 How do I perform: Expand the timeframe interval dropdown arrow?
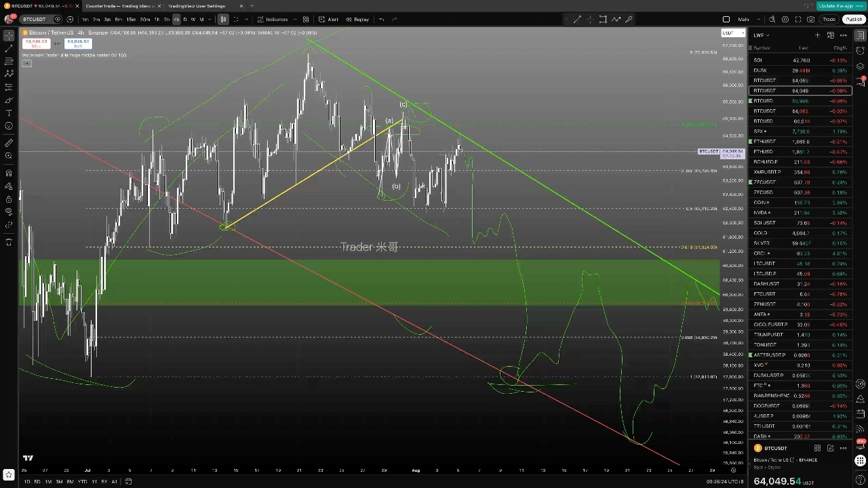[210, 19]
